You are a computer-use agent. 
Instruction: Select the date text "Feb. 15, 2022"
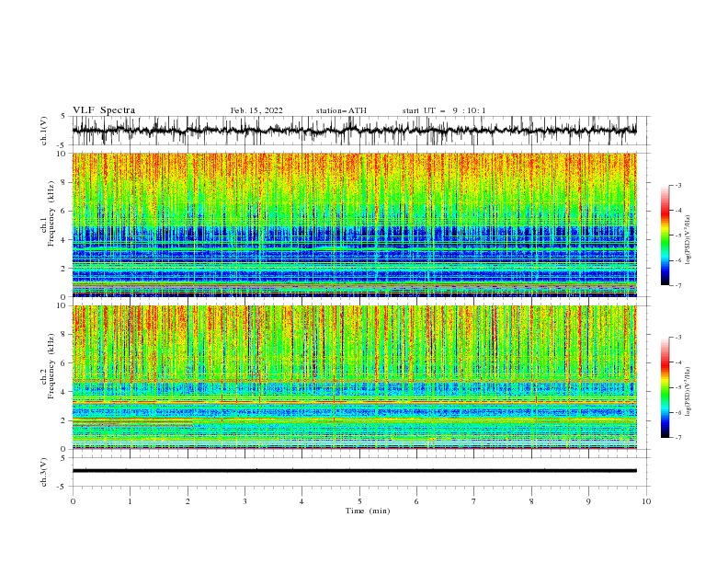click(x=256, y=110)
